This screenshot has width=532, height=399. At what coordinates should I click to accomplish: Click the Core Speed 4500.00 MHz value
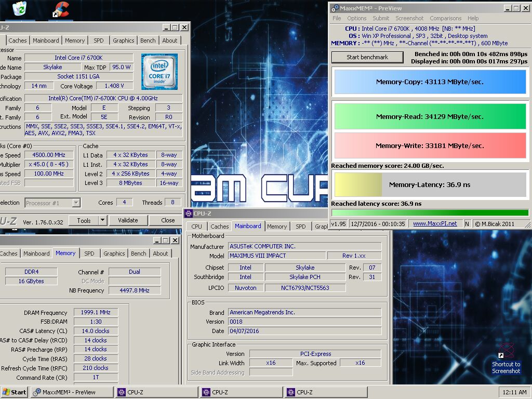click(49, 155)
